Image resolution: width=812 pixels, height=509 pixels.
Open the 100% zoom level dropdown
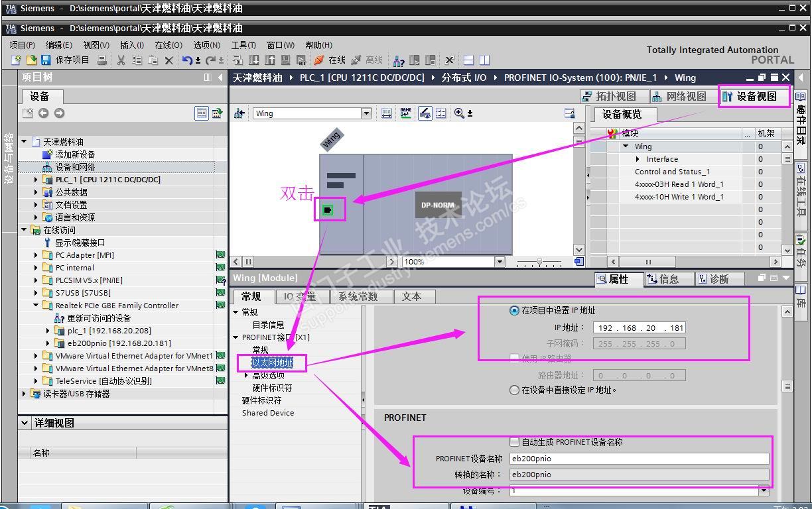point(500,262)
